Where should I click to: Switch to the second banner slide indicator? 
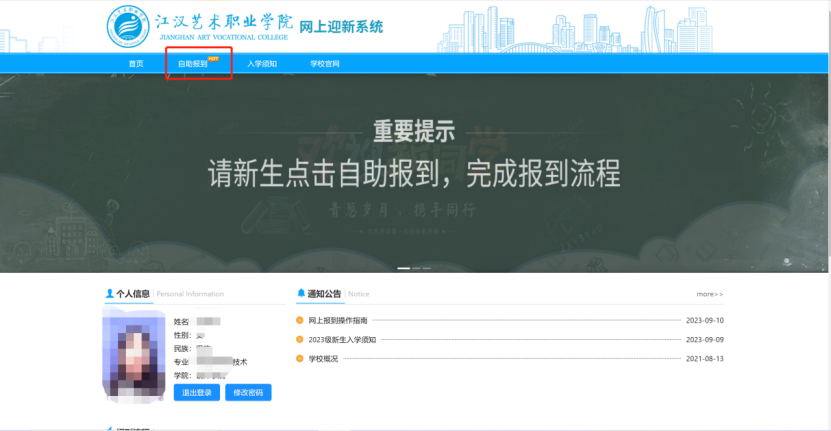click(x=415, y=268)
